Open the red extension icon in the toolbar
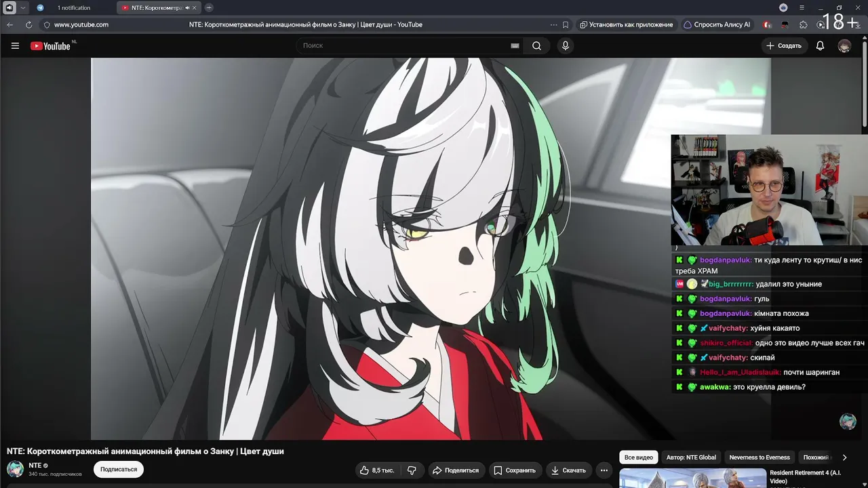Screen dimensions: 868x488 tap(767, 24)
